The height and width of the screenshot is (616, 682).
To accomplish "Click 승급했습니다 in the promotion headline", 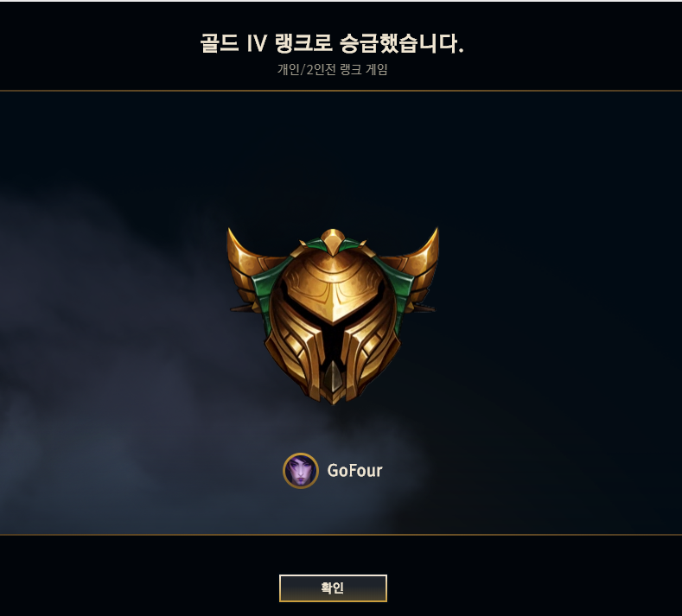I will tap(401, 43).
